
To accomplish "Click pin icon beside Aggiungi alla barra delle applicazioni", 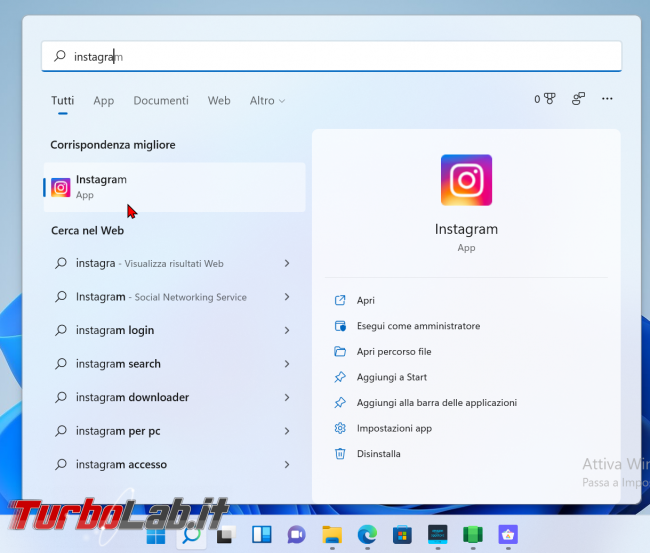I will point(340,403).
